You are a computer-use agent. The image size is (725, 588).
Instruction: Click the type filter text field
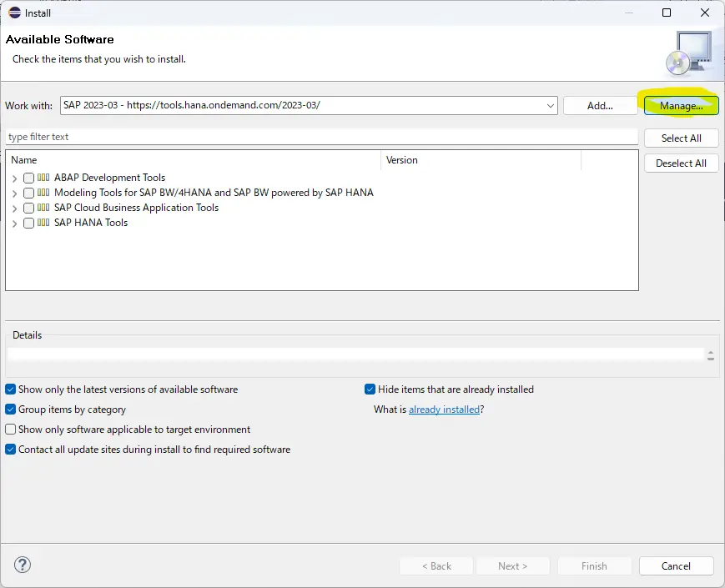coord(322,137)
